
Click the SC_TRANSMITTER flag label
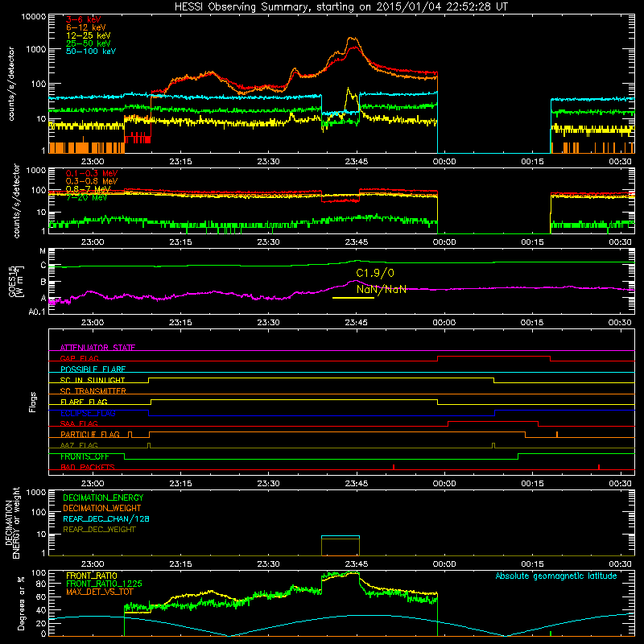click(93, 391)
